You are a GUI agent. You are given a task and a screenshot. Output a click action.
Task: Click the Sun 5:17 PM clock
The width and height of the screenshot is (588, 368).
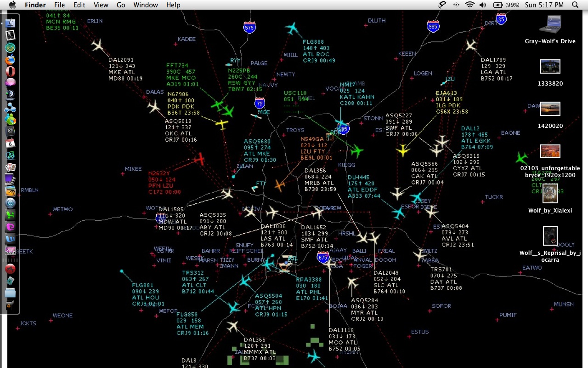click(x=544, y=5)
